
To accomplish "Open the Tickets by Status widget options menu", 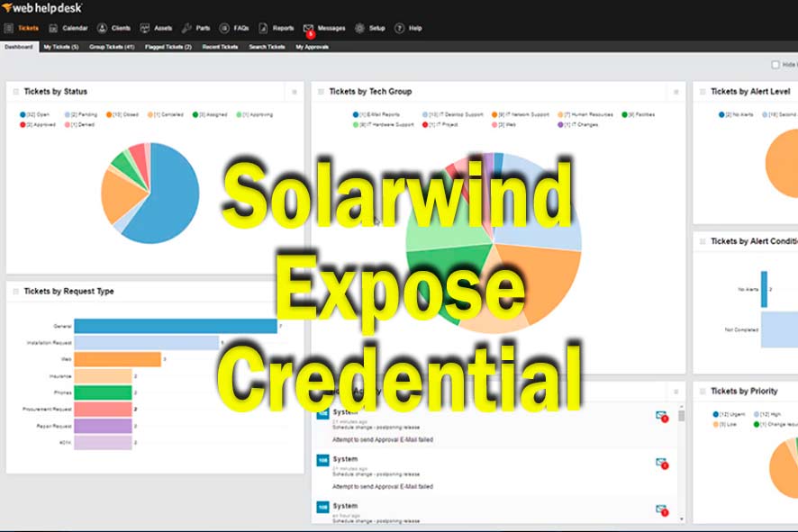I will (293, 91).
